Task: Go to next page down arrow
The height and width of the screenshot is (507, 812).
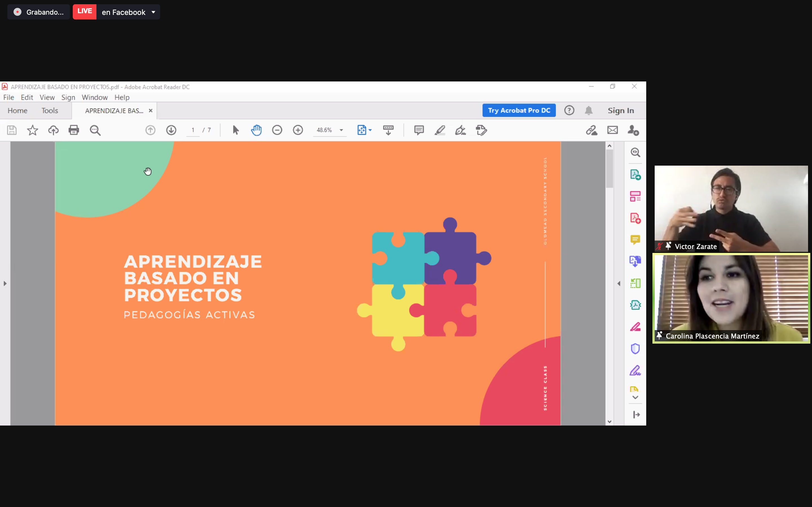Action: click(171, 130)
